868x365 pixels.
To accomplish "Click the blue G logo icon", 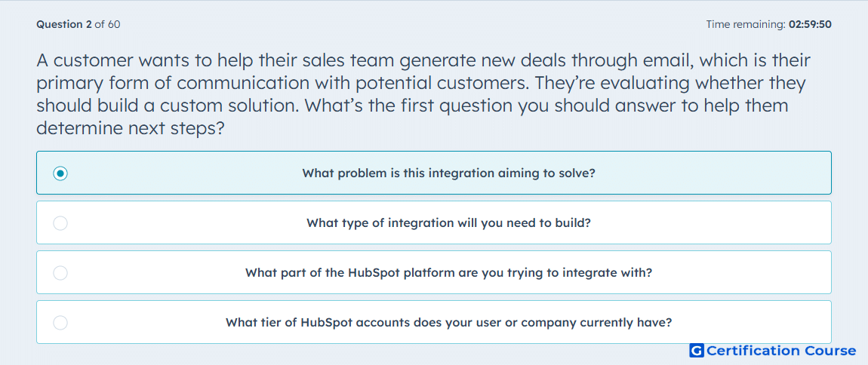I will 697,351.
